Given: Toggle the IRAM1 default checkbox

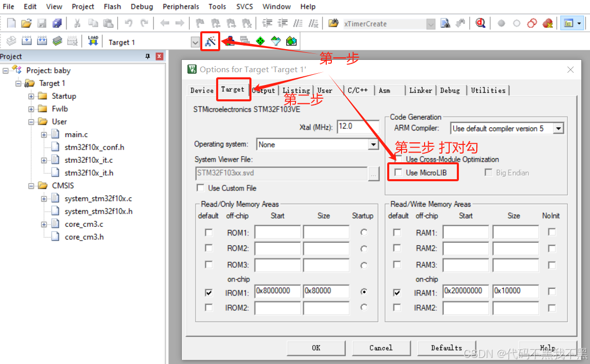Looking at the screenshot, I should click(397, 292).
